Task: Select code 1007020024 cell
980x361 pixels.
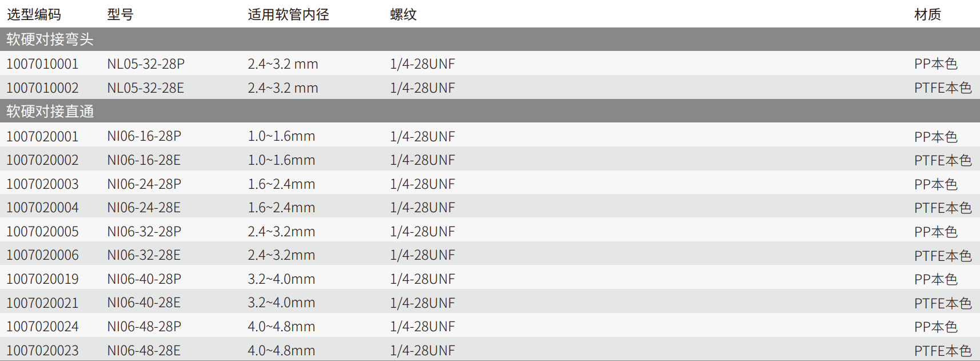Action: point(42,327)
